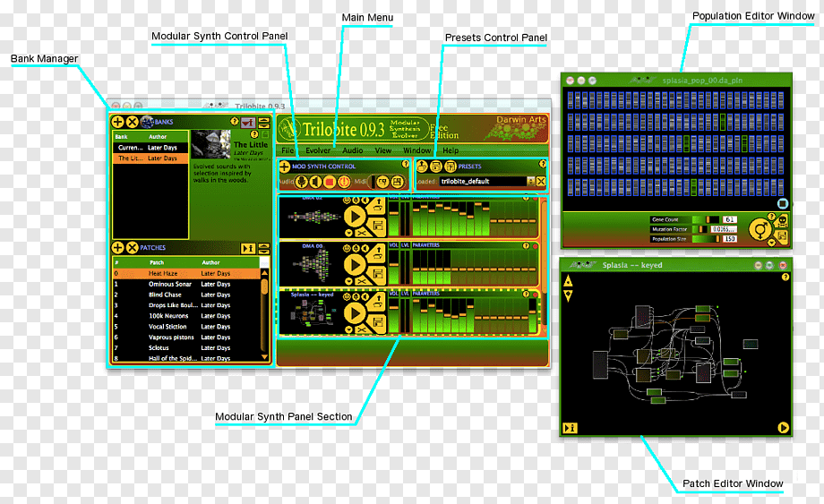The height and width of the screenshot is (504, 824).
Task: Select 'Curren...' bank row
Action: 150,148
